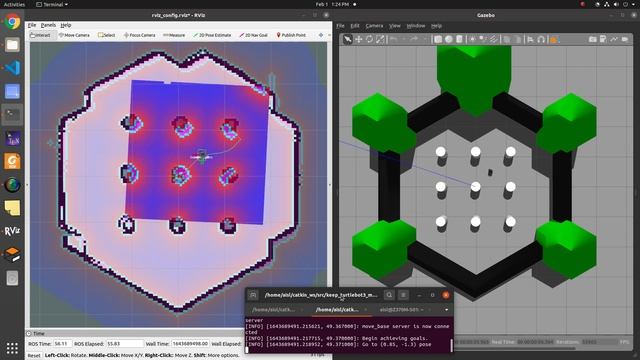Open the Gazebo File menu
The width and height of the screenshot is (640, 360).
coord(340,26)
